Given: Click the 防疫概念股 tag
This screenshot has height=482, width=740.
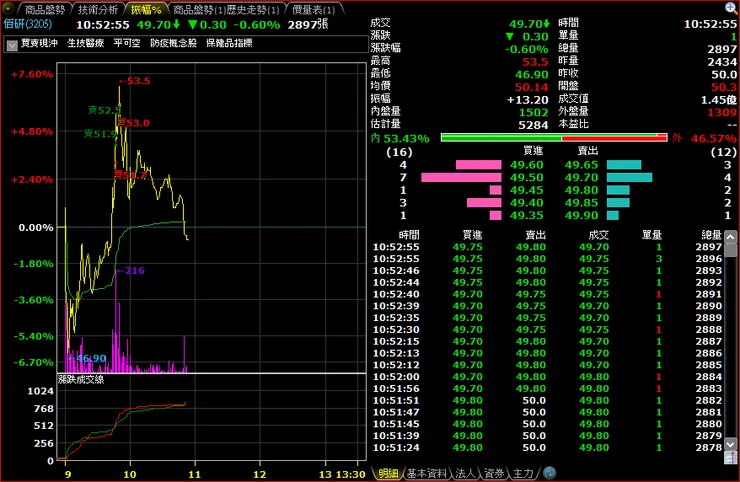Looking at the screenshot, I should coord(173,43).
